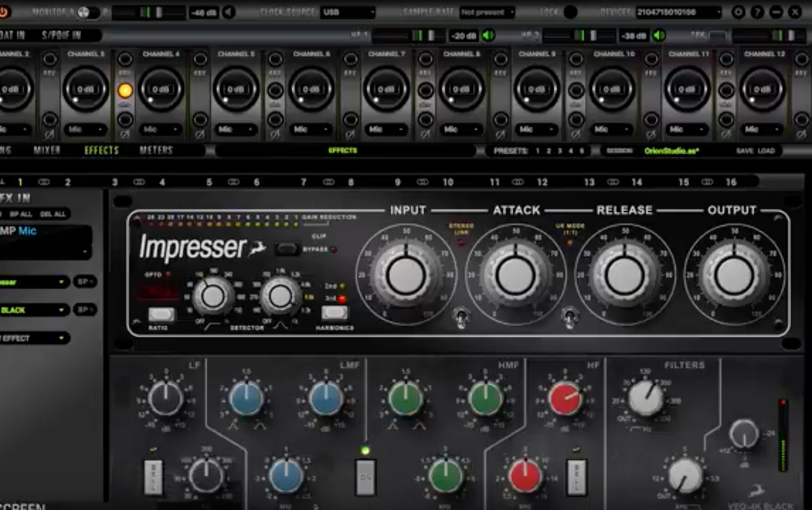Select effects channel 10 in the number row
The width and height of the screenshot is (812, 510).
[448, 182]
